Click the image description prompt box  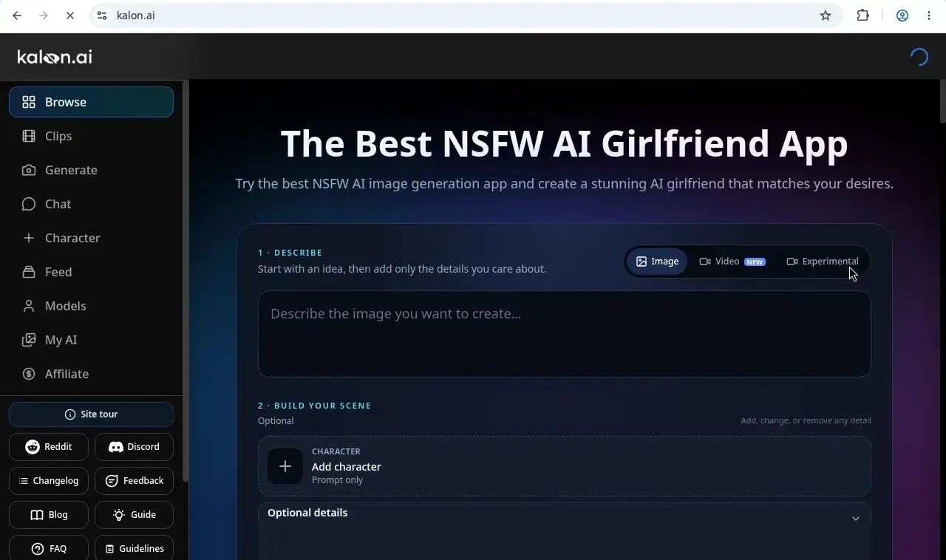(565, 334)
